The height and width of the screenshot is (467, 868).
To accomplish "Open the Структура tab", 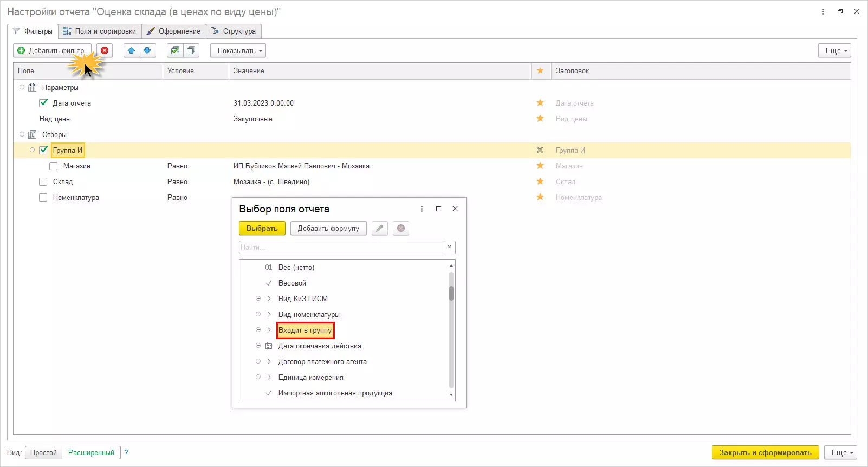I will (234, 31).
